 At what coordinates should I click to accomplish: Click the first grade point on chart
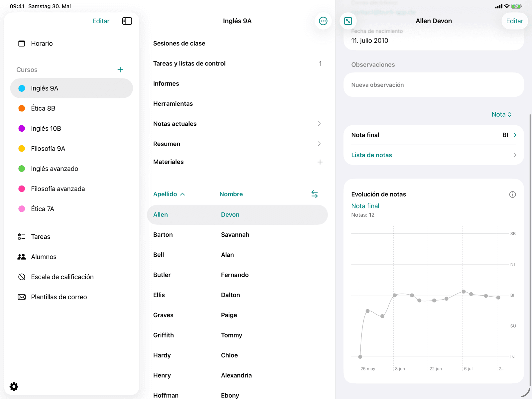coord(360,357)
